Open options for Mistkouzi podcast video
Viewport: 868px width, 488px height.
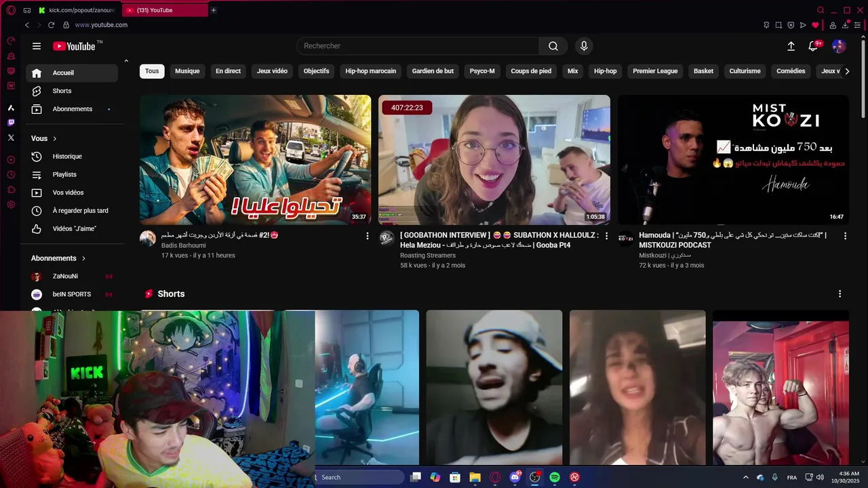[x=845, y=236]
